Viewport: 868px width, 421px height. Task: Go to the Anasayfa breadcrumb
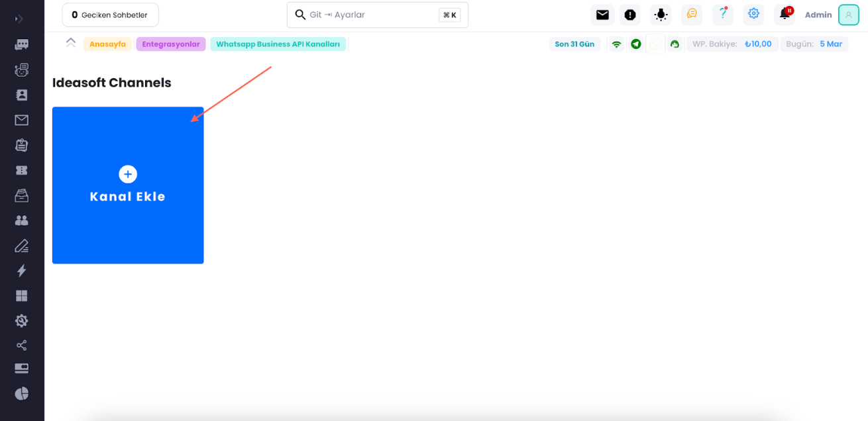pos(107,44)
